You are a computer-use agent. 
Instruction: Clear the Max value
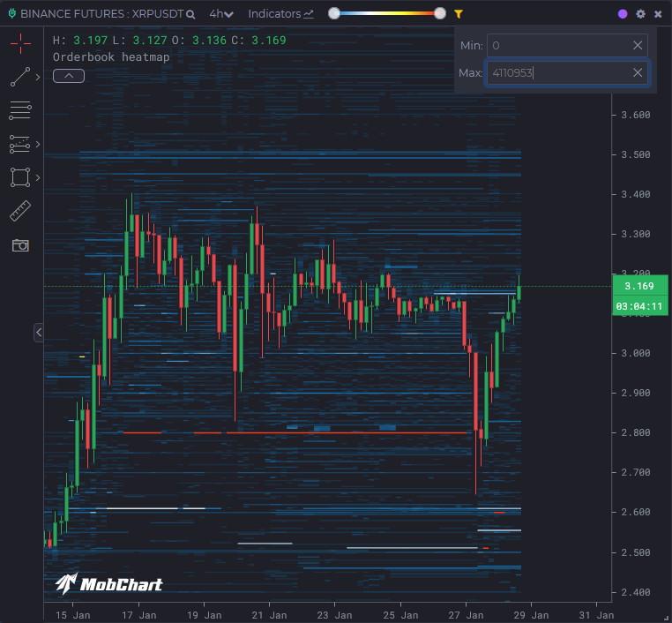(x=638, y=72)
